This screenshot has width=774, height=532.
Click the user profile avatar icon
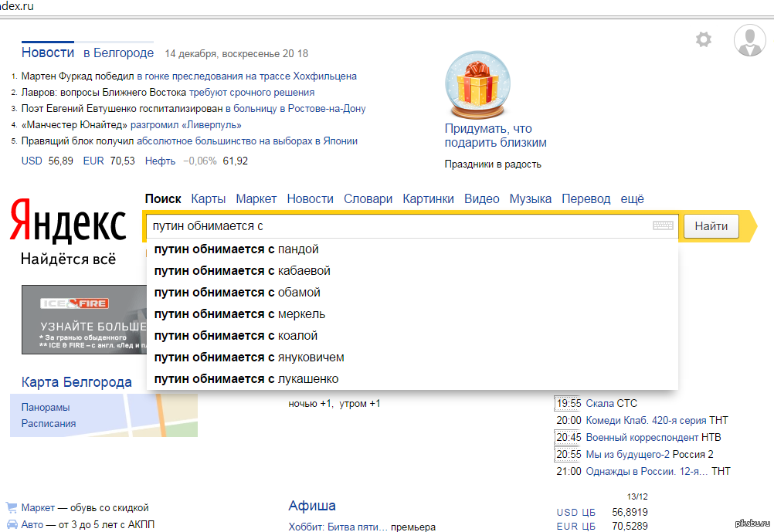tap(749, 40)
